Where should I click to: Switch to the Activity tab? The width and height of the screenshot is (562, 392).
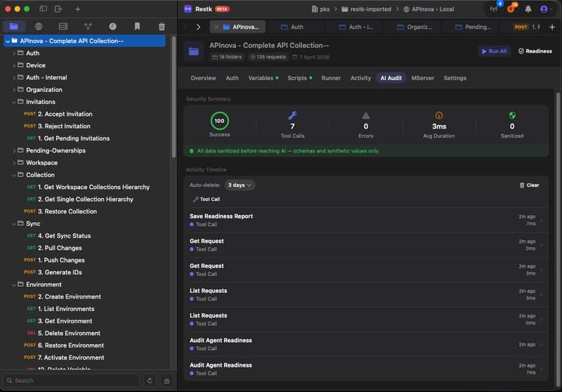(x=360, y=78)
